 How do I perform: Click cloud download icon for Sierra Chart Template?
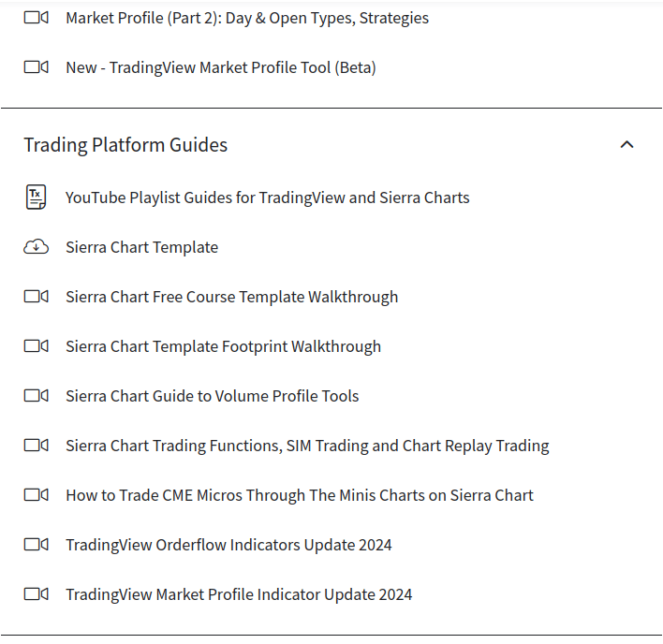(x=36, y=247)
